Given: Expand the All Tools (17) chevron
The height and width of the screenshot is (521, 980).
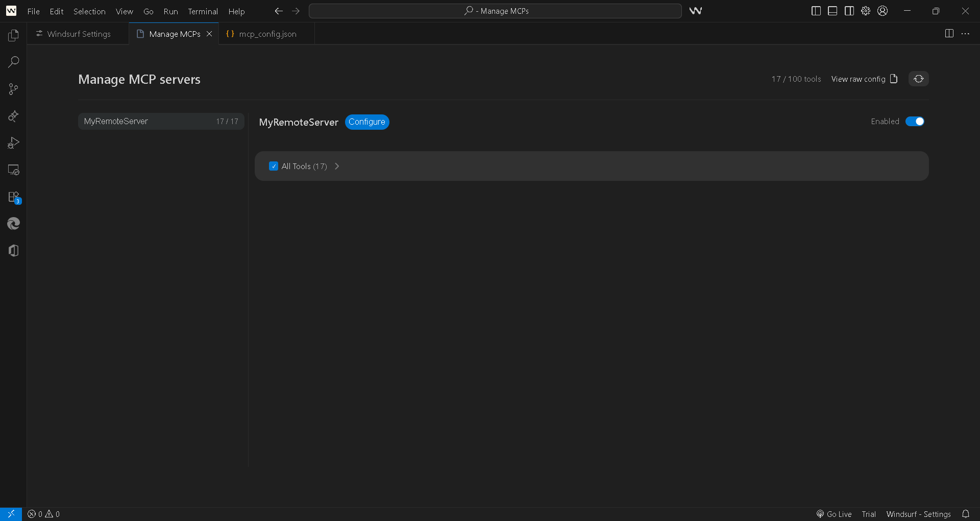Looking at the screenshot, I should (337, 166).
